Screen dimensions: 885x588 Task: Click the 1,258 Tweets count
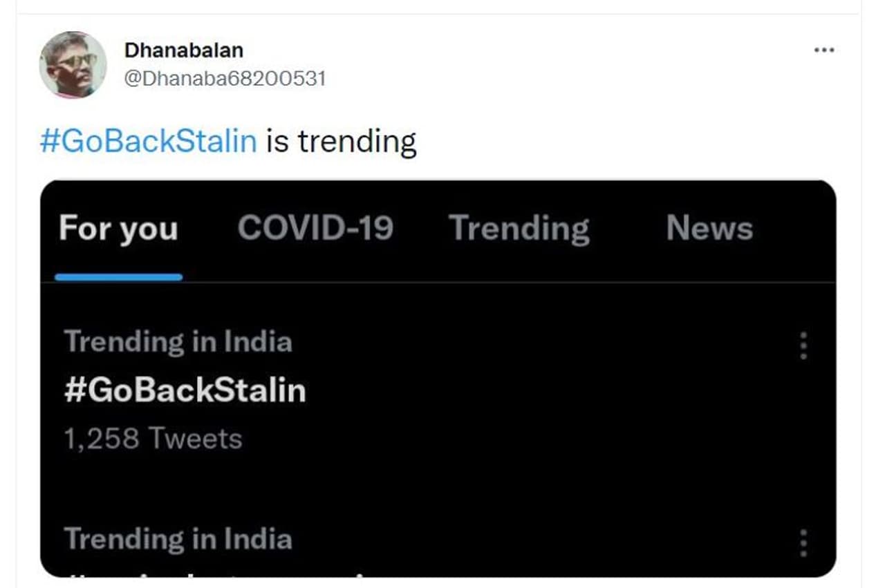tap(153, 439)
